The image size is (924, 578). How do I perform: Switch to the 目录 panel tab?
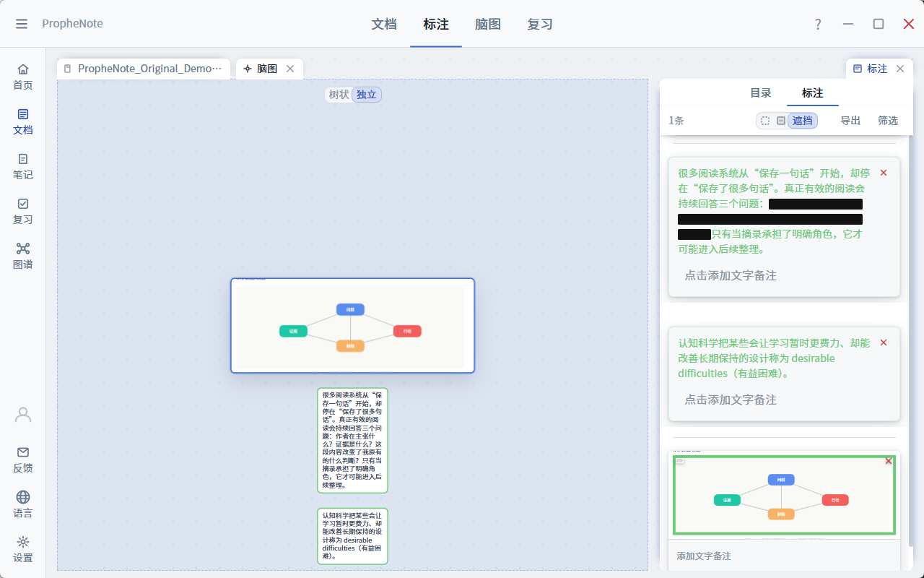coord(761,93)
